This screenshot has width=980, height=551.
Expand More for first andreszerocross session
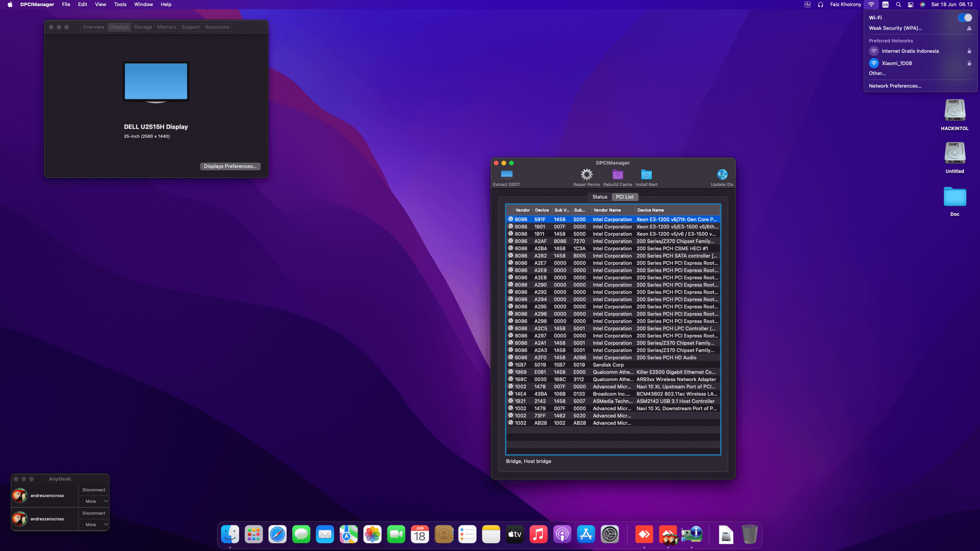point(94,501)
